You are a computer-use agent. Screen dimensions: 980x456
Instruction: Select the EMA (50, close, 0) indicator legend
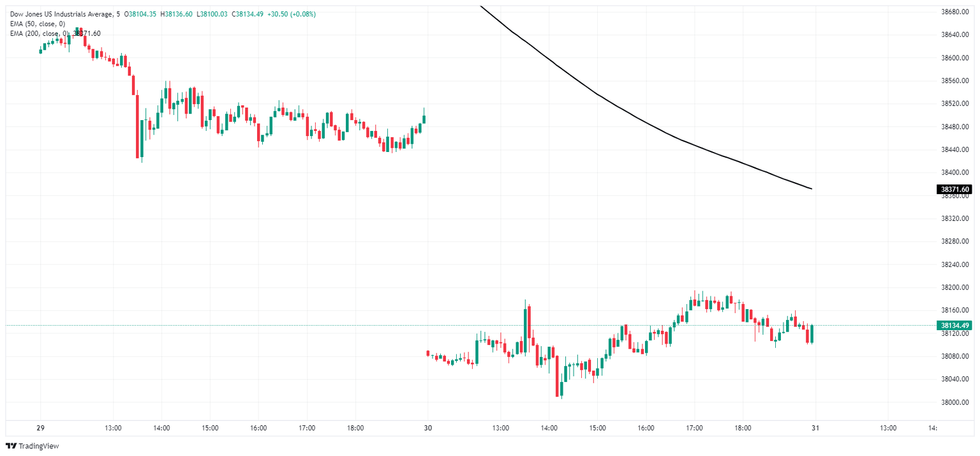click(x=37, y=24)
